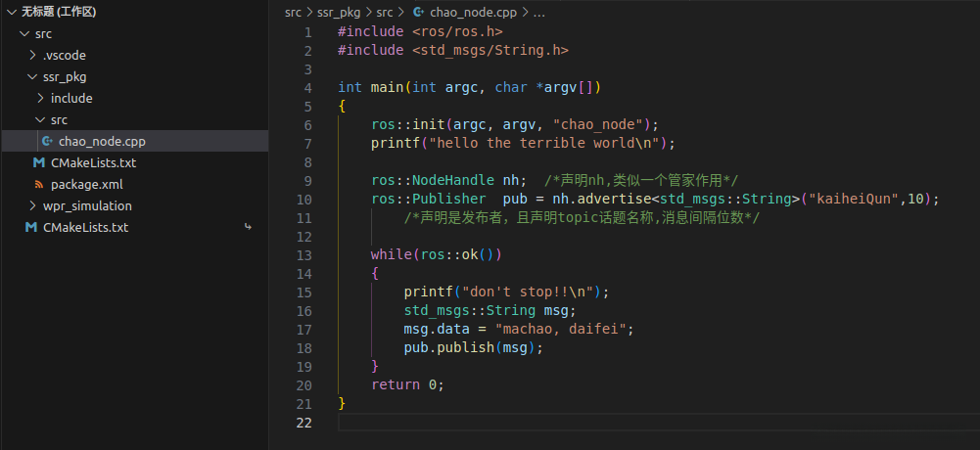The height and width of the screenshot is (450, 980).
Task: Expand the include folder
Action: (x=40, y=99)
